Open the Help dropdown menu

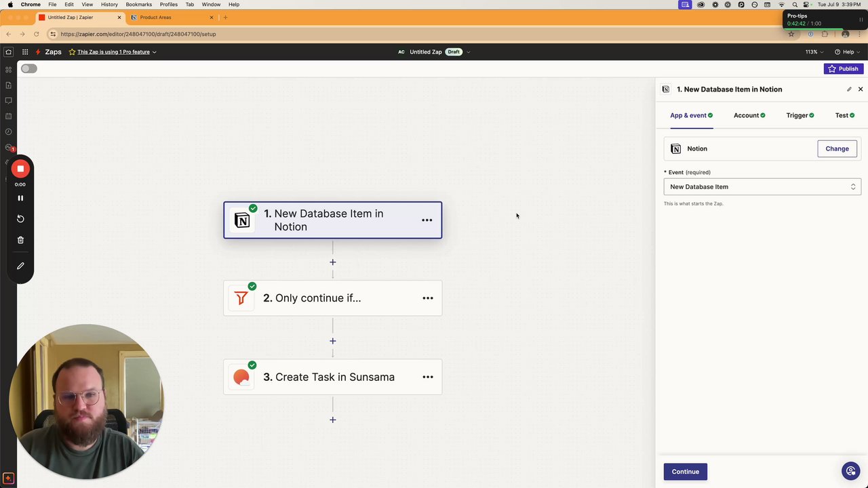847,52
